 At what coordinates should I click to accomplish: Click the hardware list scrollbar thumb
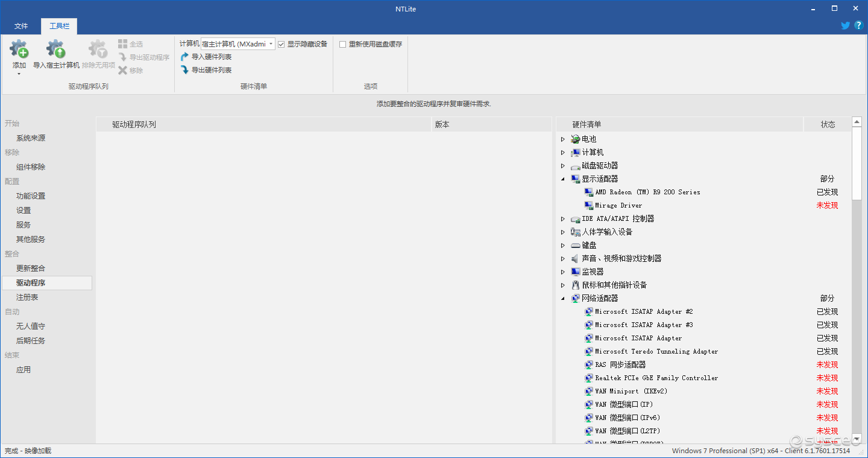point(857,163)
